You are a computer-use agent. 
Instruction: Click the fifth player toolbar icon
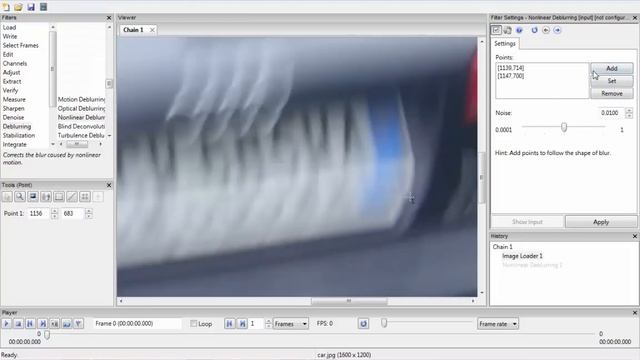55,324
